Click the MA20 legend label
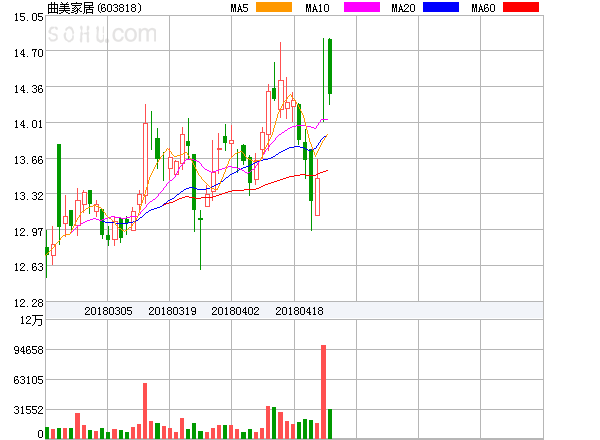The width and height of the screenshot is (600, 440). [403, 8]
